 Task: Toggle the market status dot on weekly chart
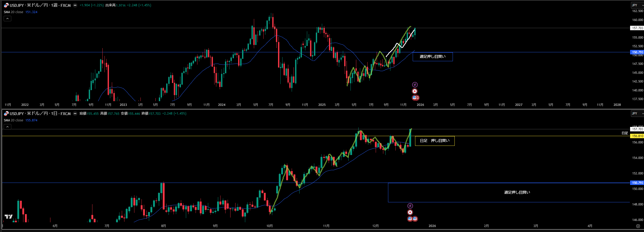tap(75, 5)
